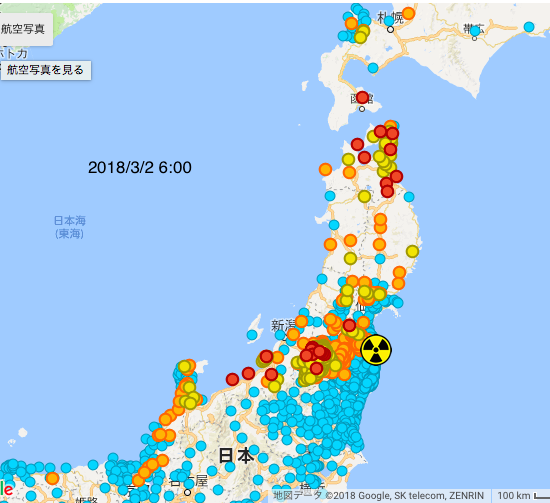Image resolution: width=550 pixels, height=503 pixels.
Task: Open the 航空写真を見る tooltip button
Action: [46, 70]
